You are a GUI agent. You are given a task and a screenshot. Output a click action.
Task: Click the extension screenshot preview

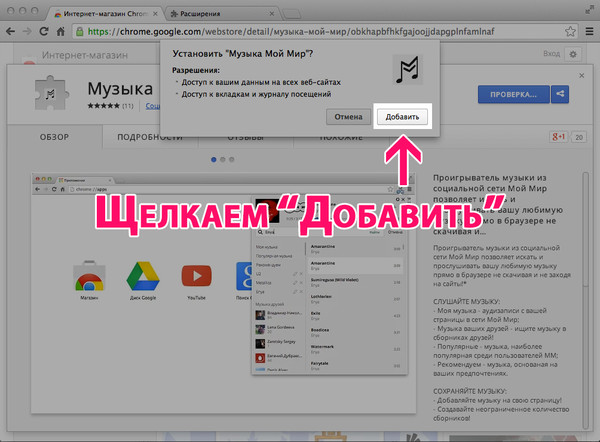(x=223, y=293)
